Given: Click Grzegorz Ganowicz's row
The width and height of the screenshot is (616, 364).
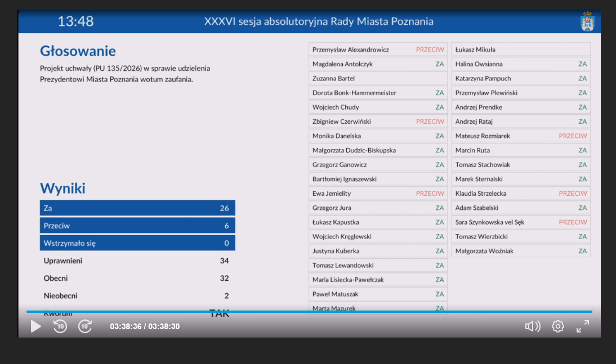Looking at the screenshot, I should [378, 164].
